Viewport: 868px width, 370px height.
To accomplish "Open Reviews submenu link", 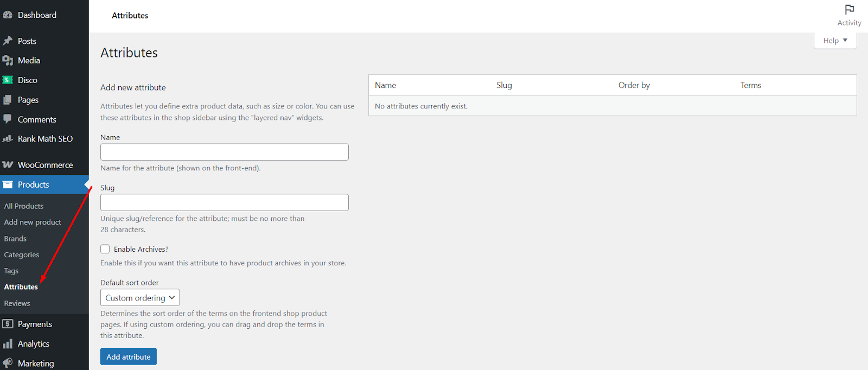I will pyautogui.click(x=17, y=303).
